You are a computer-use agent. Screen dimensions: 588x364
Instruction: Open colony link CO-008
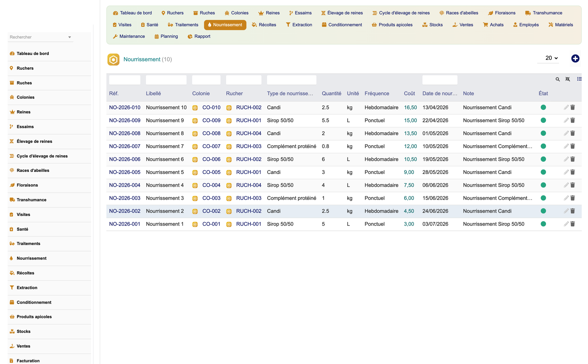click(211, 134)
